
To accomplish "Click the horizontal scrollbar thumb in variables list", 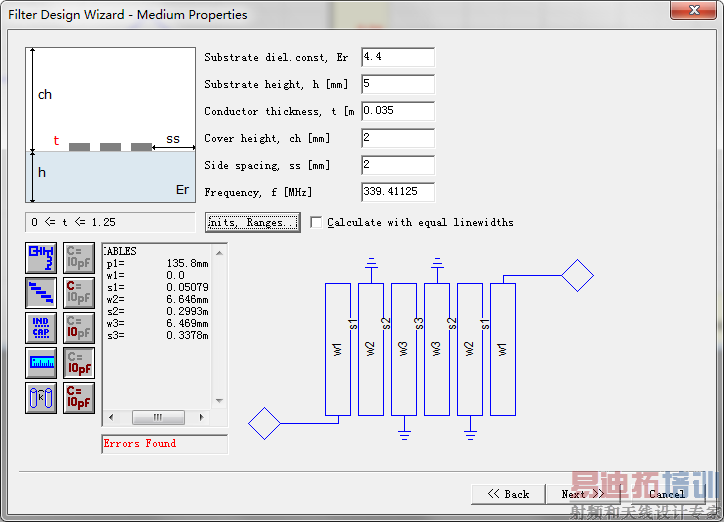I will (158, 417).
